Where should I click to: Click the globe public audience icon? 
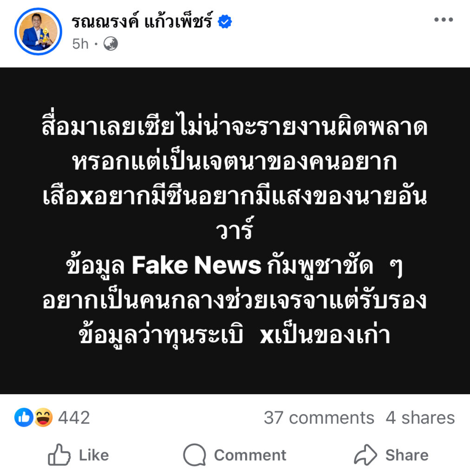[x=111, y=44]
